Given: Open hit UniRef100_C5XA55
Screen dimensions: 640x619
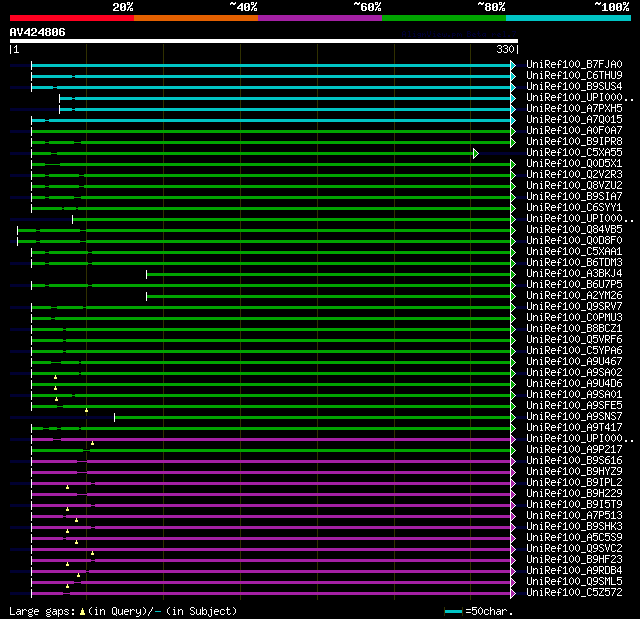Looking at the screenshot, I should 574,153.
